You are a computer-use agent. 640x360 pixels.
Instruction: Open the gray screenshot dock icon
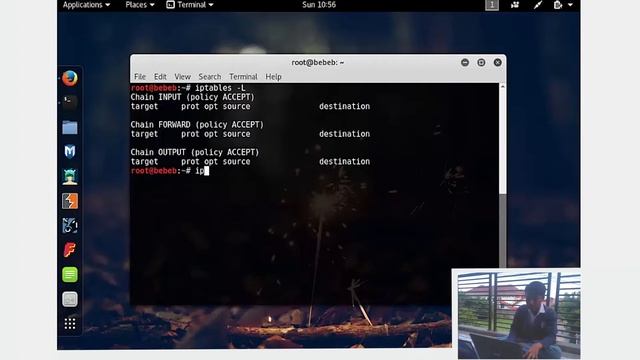point(70,299)
